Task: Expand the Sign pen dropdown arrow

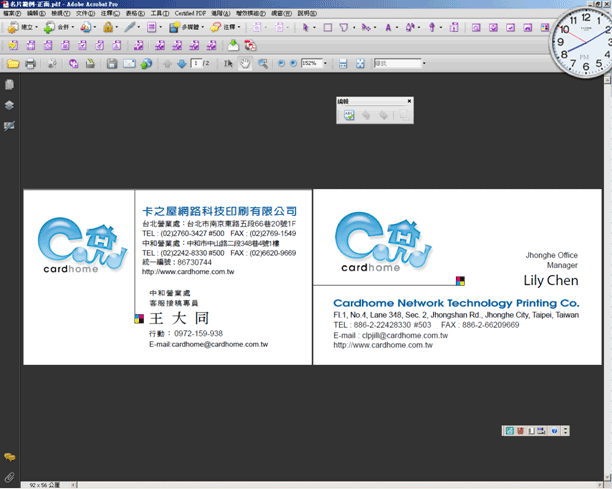Action: [x=139, y=27]
